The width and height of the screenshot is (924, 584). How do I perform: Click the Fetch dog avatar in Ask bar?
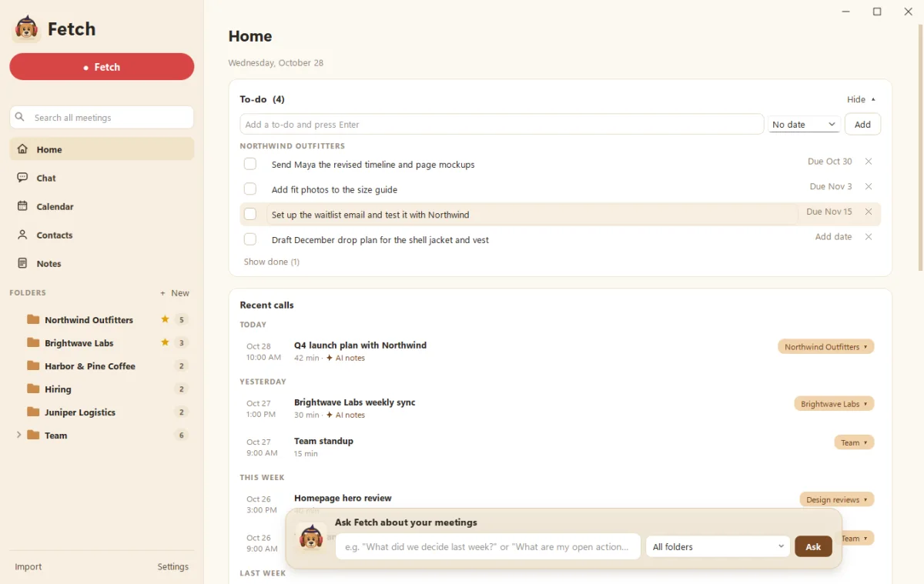311,538
